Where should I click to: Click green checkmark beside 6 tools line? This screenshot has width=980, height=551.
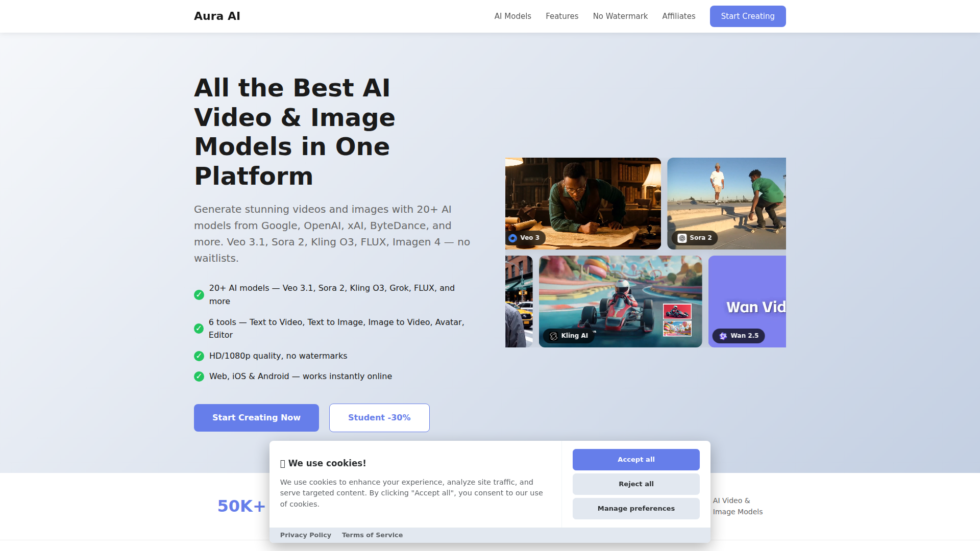click(199, 329)
